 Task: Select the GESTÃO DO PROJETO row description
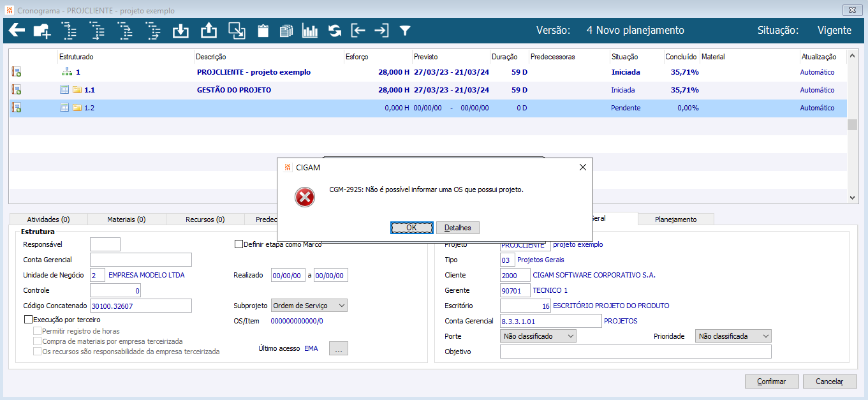[234, 90]
